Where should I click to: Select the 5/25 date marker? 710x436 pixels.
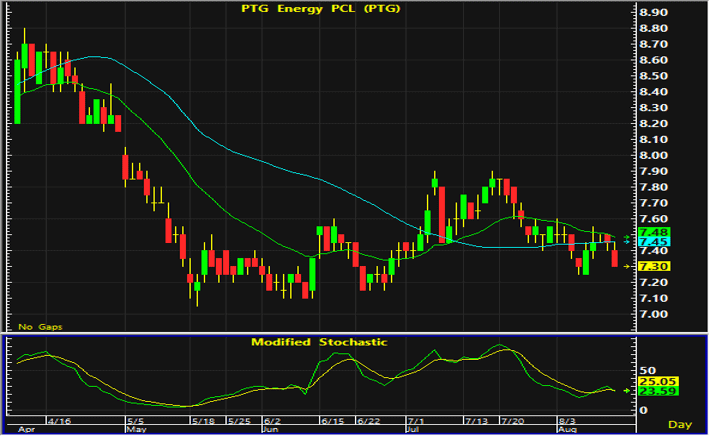[239, 421]
